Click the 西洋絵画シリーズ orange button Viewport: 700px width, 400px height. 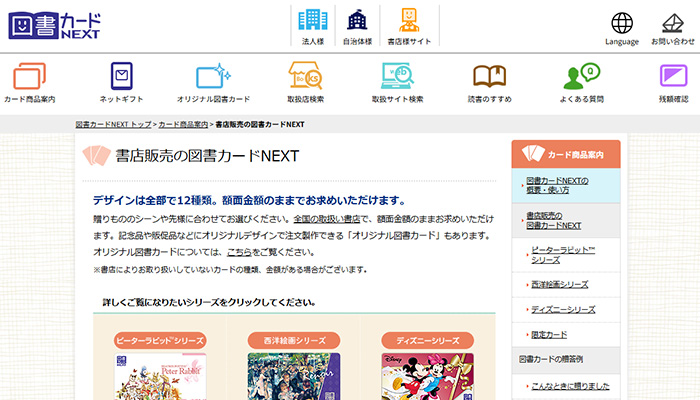coord(294,340)
